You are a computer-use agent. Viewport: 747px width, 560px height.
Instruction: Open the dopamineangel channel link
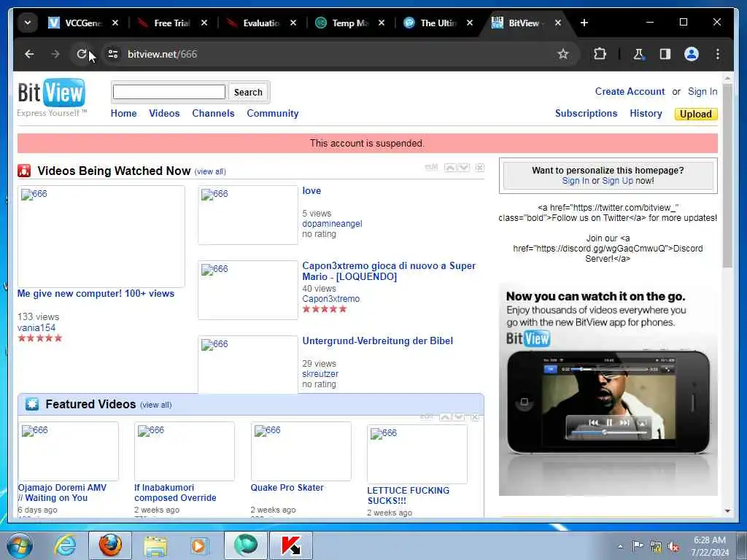point(332,224)
